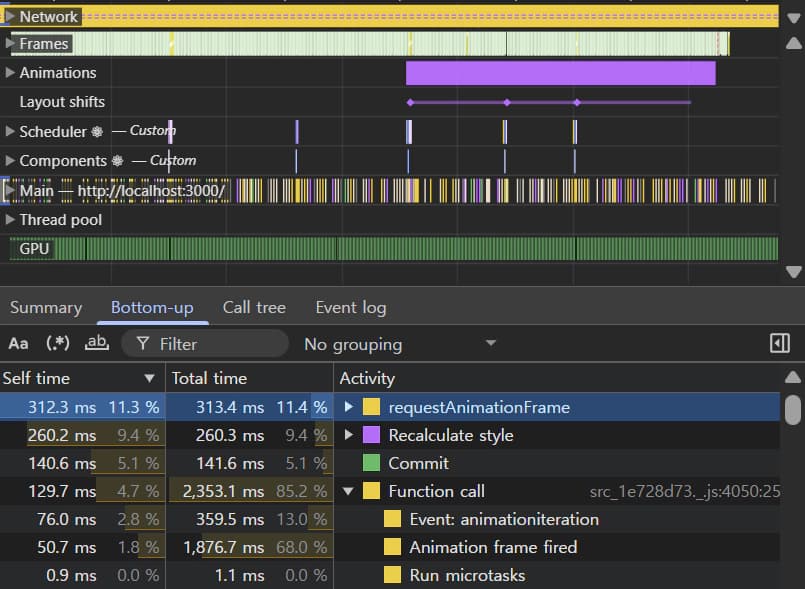Sort by the Total time column
Viewport: 805px width, 589px height.
[209, 378]
